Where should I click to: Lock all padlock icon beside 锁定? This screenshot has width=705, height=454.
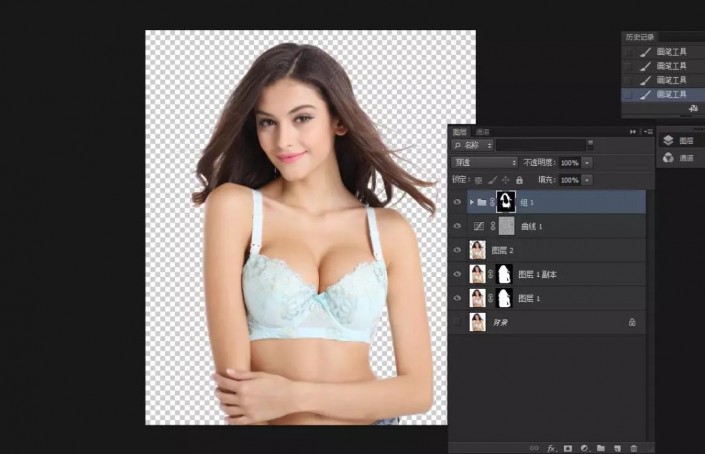click(519, 180)
